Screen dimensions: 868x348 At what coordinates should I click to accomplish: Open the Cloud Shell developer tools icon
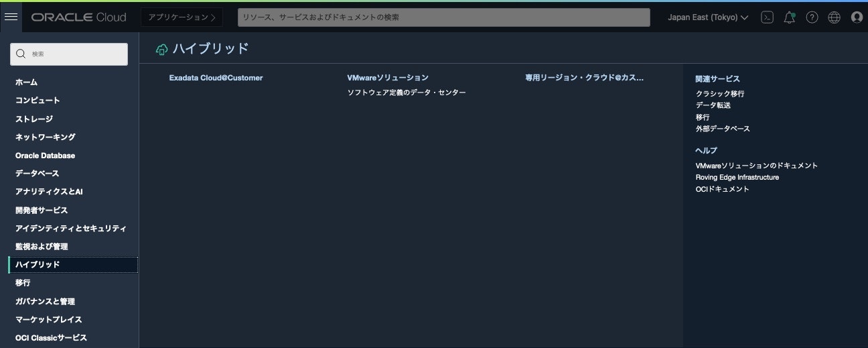coord(768,17)
